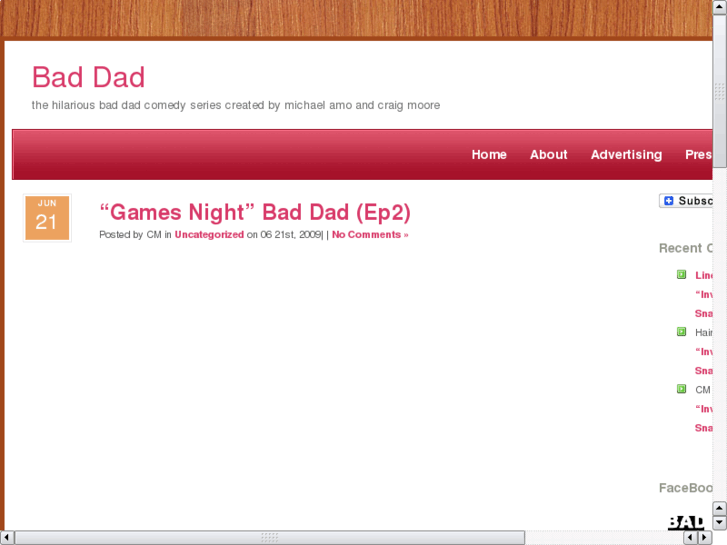
Task: Click the "Hair" commenter name in sidebar
Action: [x=703, y=332]
